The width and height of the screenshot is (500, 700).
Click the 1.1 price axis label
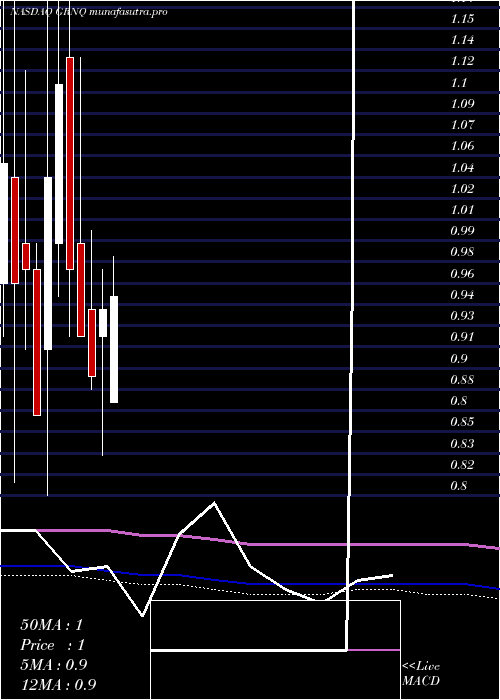pyautogui.click(x=459, y=83)
